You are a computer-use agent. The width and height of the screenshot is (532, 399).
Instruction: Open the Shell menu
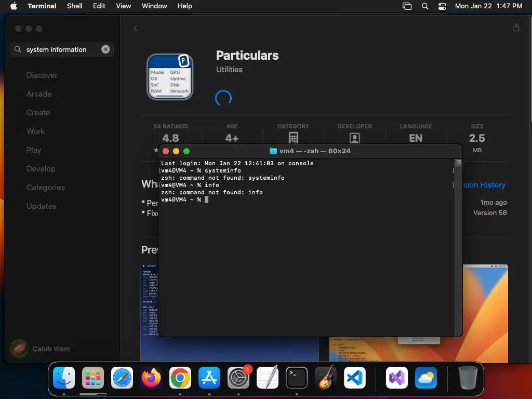click(75, 6)
